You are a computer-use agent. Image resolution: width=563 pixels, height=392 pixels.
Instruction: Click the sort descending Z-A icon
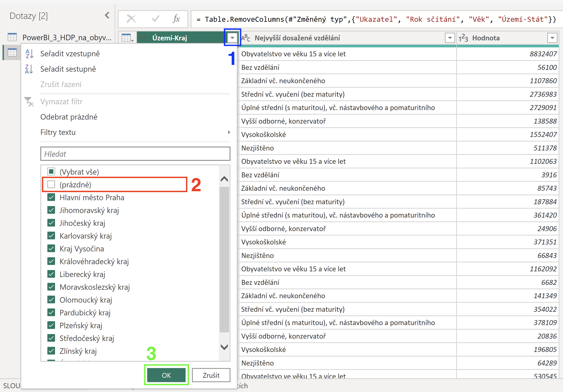pyautogui.click(x=29, y=69)
